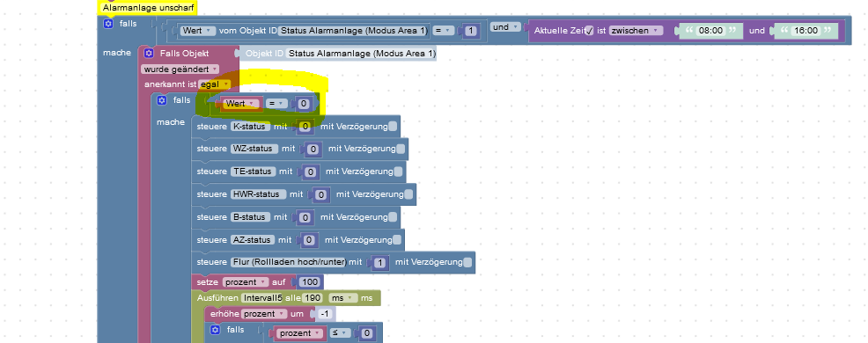The width and height of the screenshot is (868, 343).
Task: Open the zwischen time comparison dropdown
Action: coord(636,31)
